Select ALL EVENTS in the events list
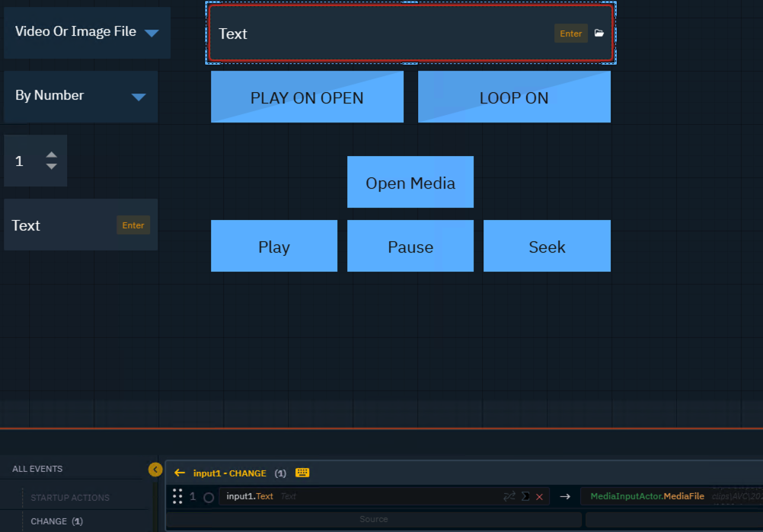Image resolution: width=763 pixels, height=532 pixels. coord(37,469)
